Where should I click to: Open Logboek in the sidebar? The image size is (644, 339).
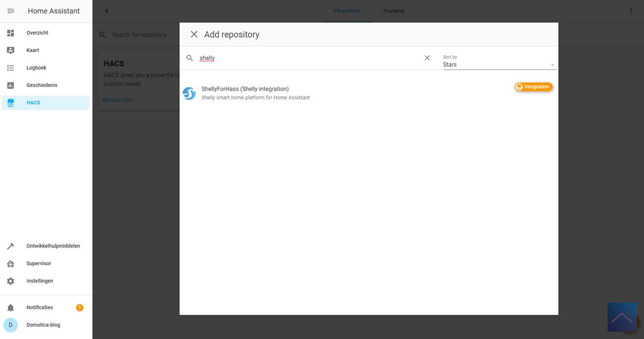click(46, 68)
